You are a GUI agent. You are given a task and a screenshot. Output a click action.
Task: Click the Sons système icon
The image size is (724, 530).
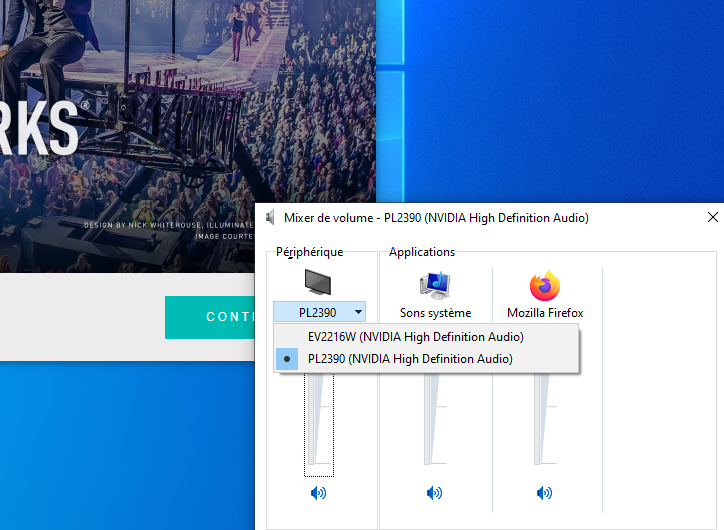point(435,285)
